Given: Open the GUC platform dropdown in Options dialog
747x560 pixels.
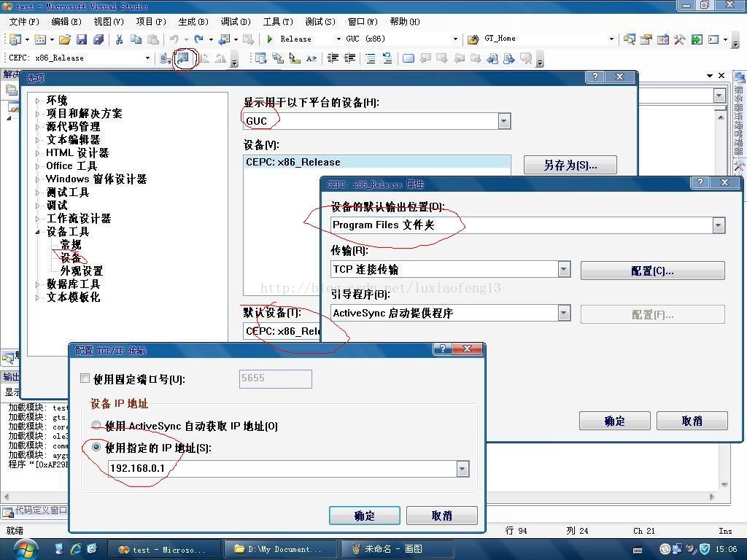Looking at the screenshot, I should tap(504, 121).
